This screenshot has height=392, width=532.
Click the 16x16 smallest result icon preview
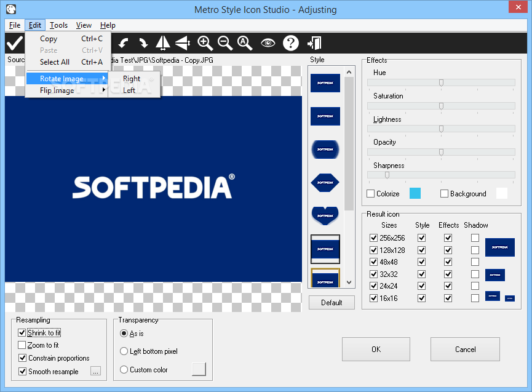click(x=510, y=298)
